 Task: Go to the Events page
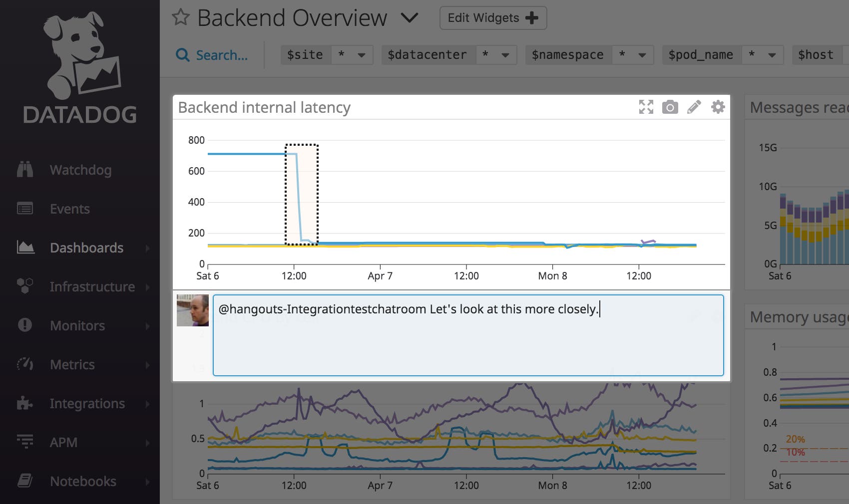pyautogui.click(x=69, y=209)
